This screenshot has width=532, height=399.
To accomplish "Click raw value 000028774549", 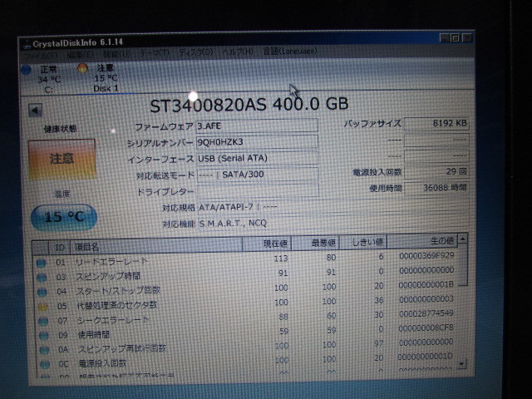I will pos(426,313).
